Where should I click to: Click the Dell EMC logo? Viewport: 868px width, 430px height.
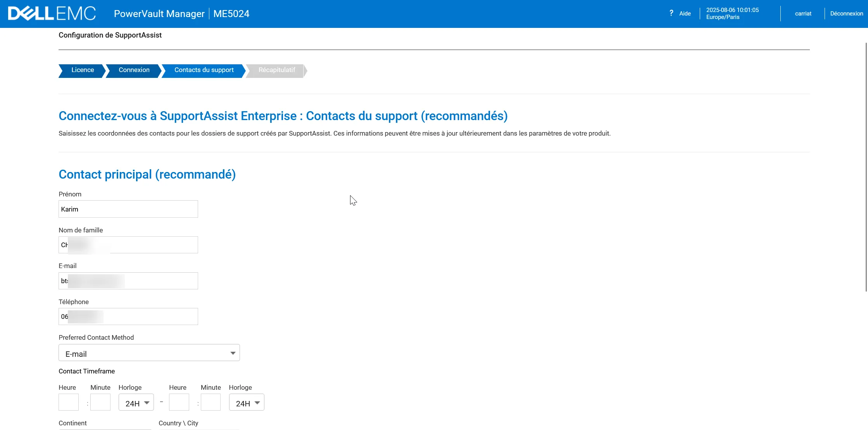[52, 14]
